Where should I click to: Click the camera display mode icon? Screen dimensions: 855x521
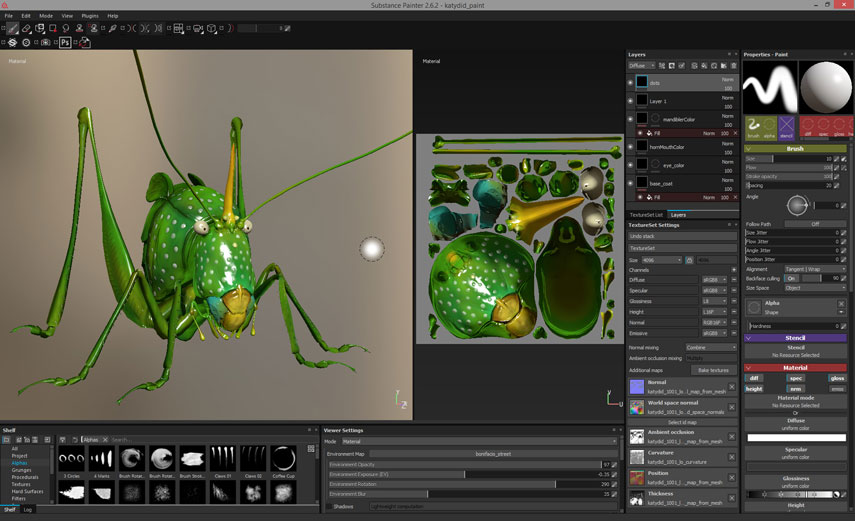point(198,28)
